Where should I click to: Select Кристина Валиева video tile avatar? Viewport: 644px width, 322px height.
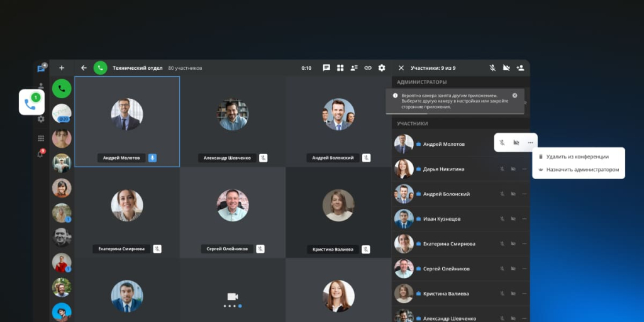[338, 206]
